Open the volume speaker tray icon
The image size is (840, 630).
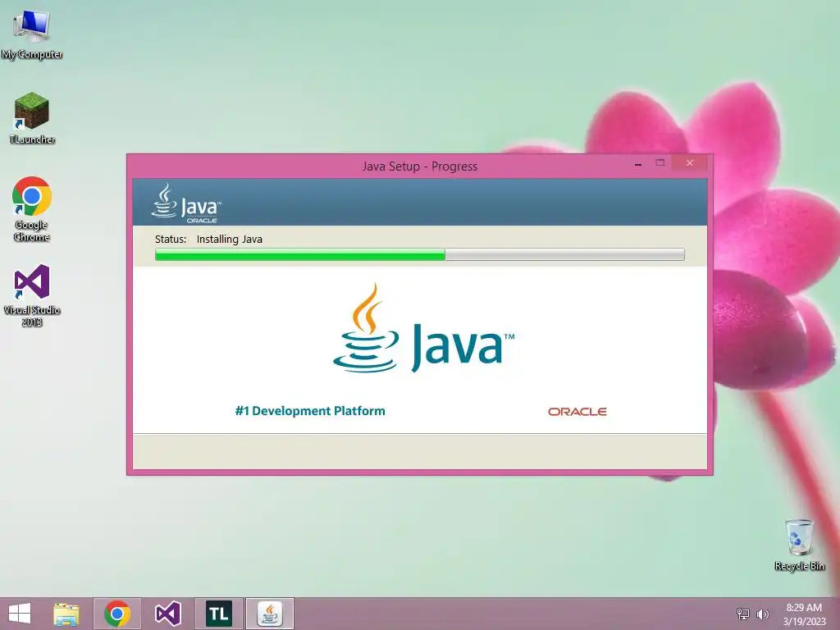[x=762, y=614]
